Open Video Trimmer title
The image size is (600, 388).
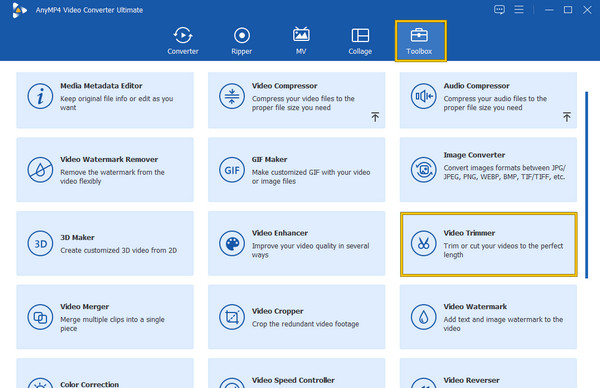click(x=469, y=233)
